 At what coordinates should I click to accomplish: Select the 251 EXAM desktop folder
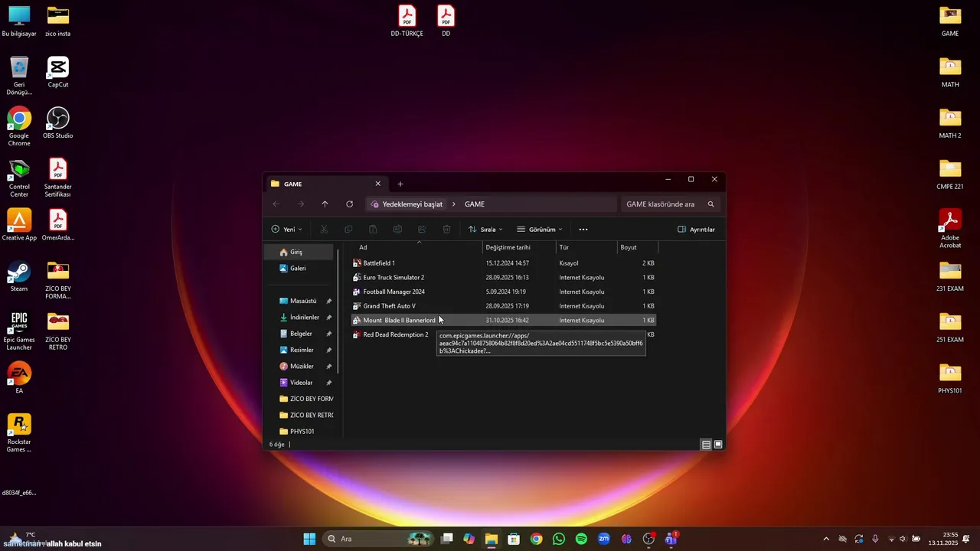950,328
